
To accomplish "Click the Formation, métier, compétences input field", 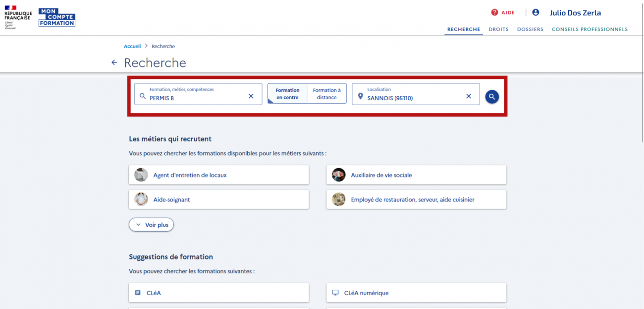I will pos(198,94).
